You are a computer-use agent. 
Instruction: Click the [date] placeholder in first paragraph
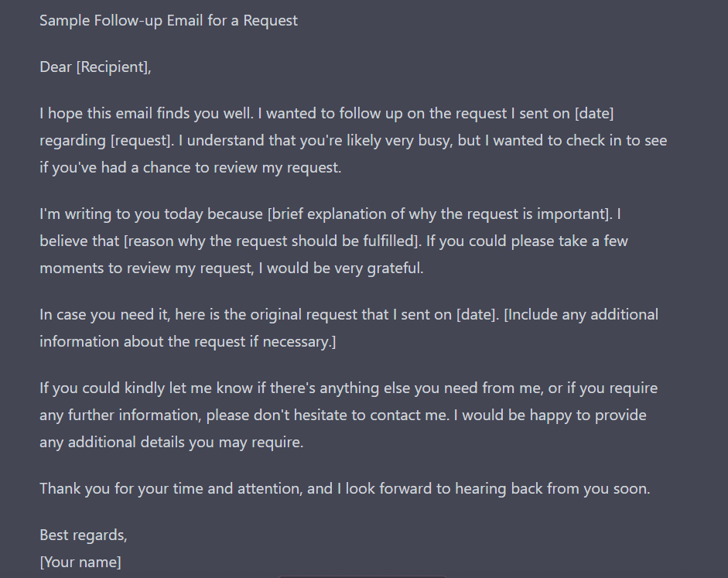pyautogui.click(x=594, y=113)
